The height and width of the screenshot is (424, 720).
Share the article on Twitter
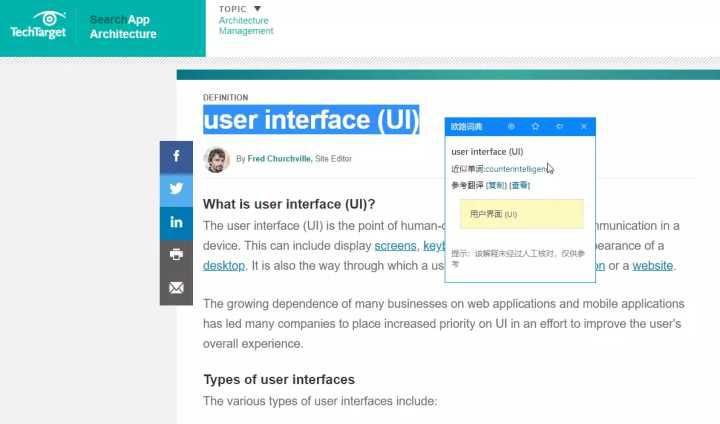click(176, 189)
